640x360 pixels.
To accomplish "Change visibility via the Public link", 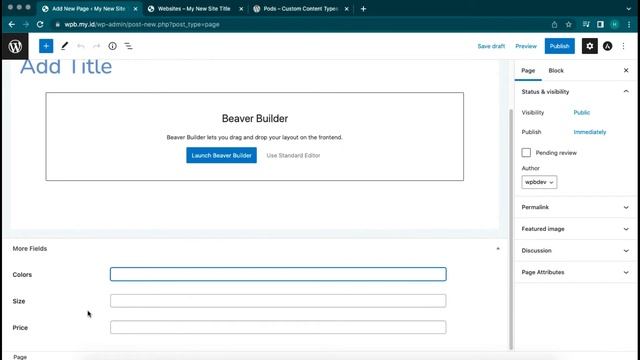I will pyautogui.click(x=581, y=113).
